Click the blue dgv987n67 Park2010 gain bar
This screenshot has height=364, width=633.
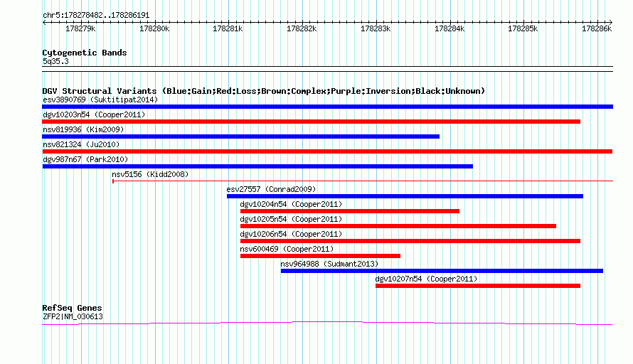(257, 166)
